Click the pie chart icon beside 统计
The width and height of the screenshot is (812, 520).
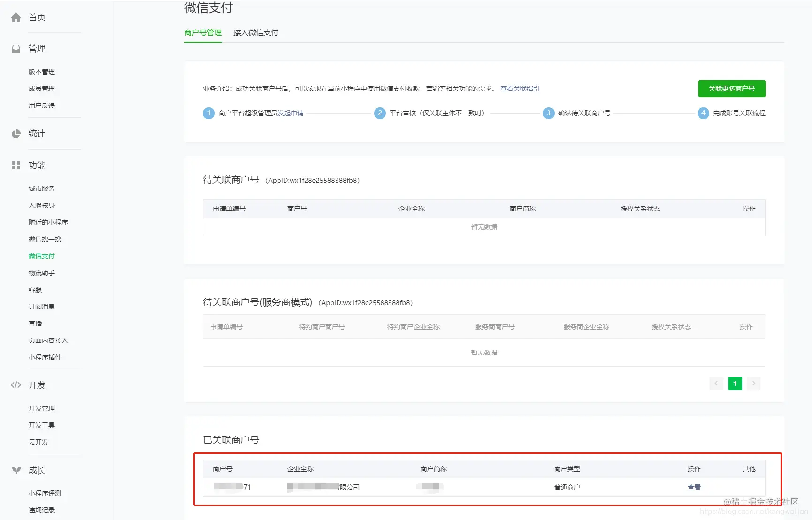tap(16, 134)
